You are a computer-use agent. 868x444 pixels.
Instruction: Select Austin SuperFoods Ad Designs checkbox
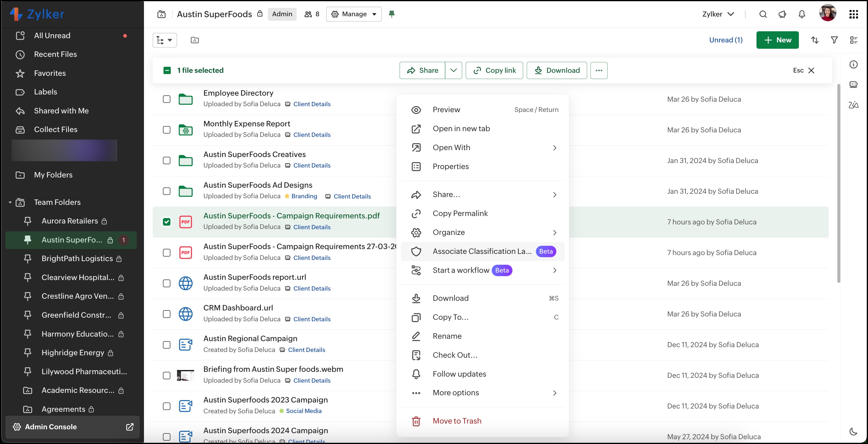167,191
